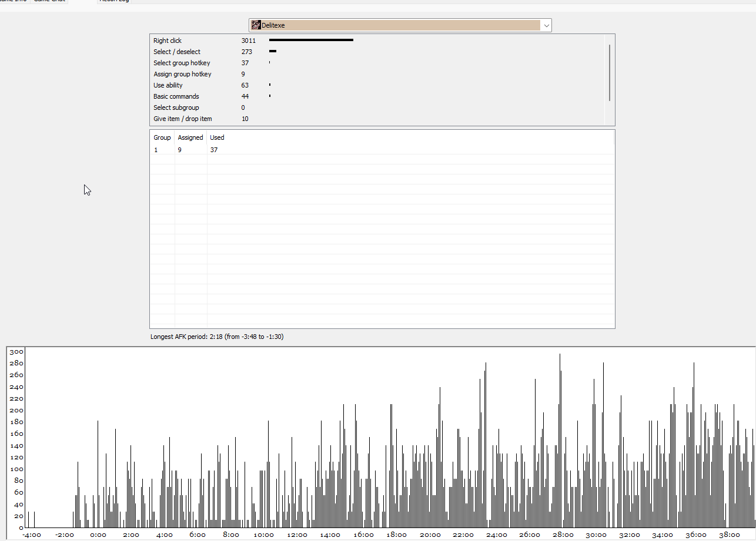The width and height of the screenshot is (756, 541).
Task: Select the Select subgroup row
Action: [x=377, y=107]
